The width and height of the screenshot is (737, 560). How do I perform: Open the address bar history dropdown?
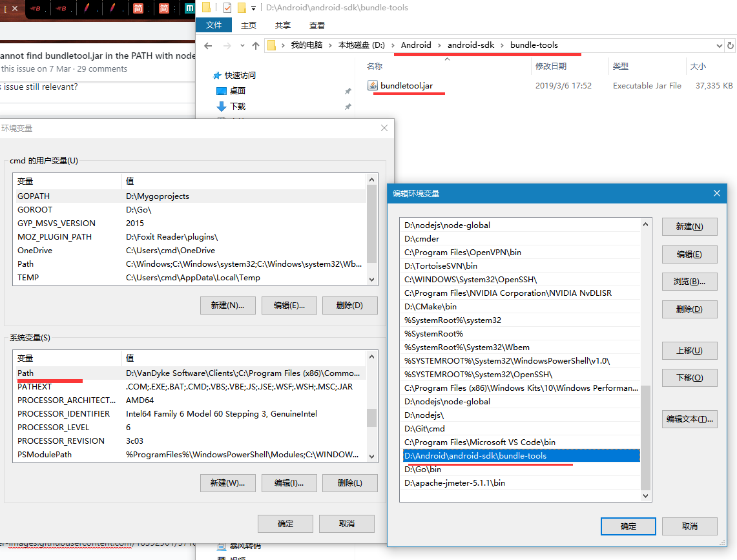point(720,46)
